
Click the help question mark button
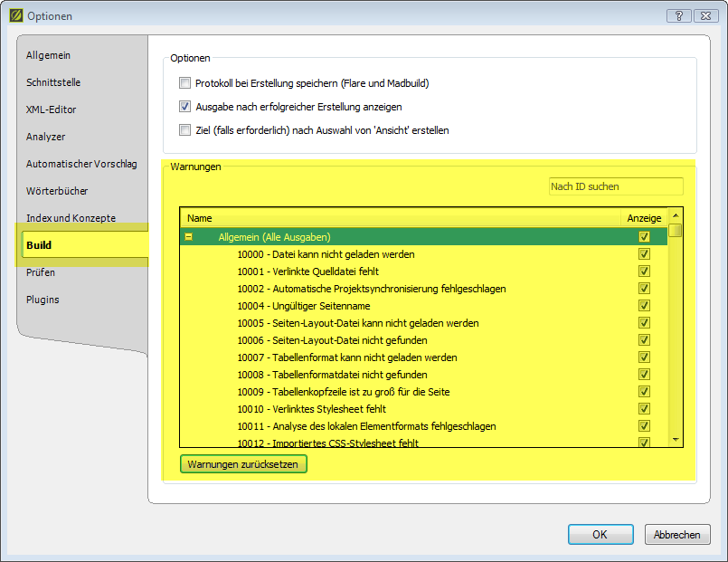(678, 15)
